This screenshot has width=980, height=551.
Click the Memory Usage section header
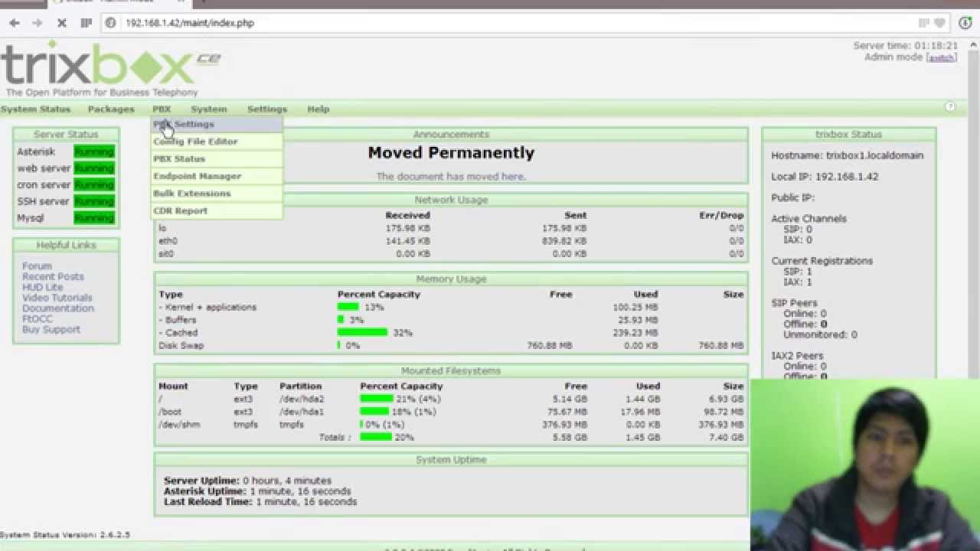pyautogui.click(x=451, y=279)
